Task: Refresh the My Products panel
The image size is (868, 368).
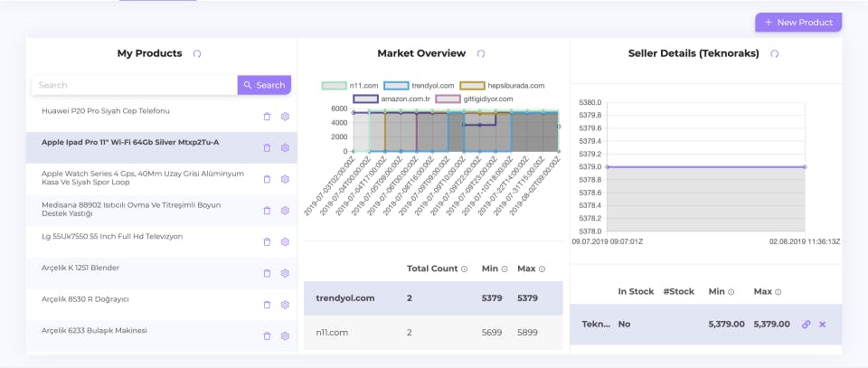Action: click(197, 53)
